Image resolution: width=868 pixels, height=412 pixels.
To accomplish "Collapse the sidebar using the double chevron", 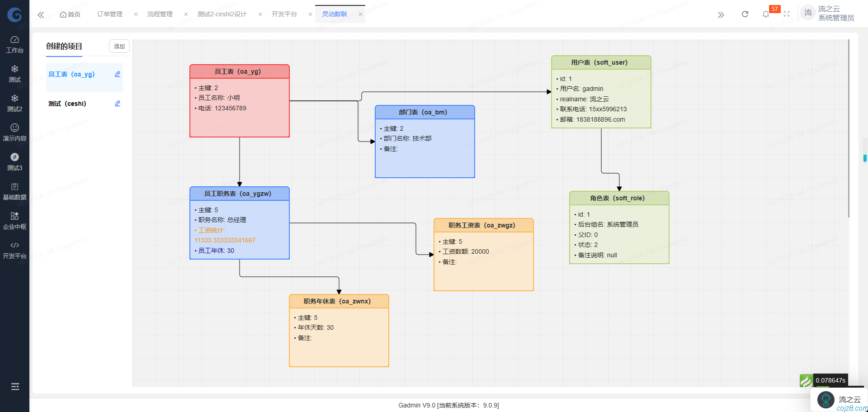I will pyautogui.click(x=41, y=14).
